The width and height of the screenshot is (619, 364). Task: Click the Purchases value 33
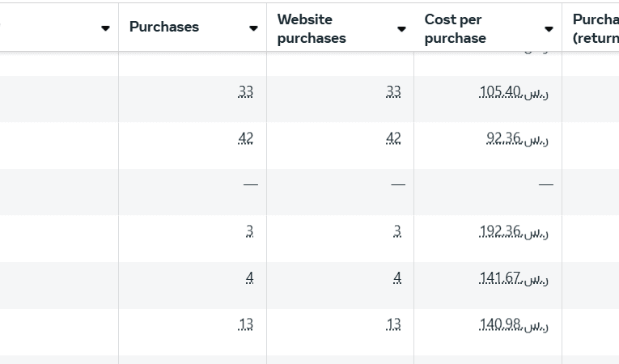click(x=246, y=92)
